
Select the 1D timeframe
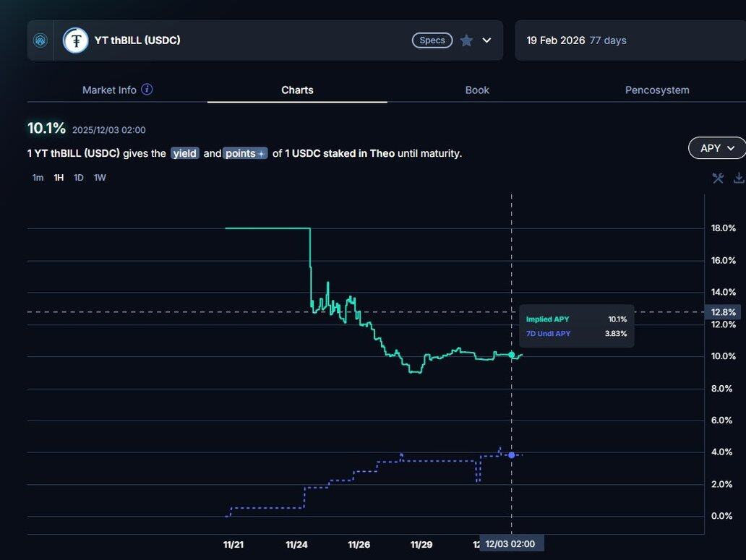(79, 178)
